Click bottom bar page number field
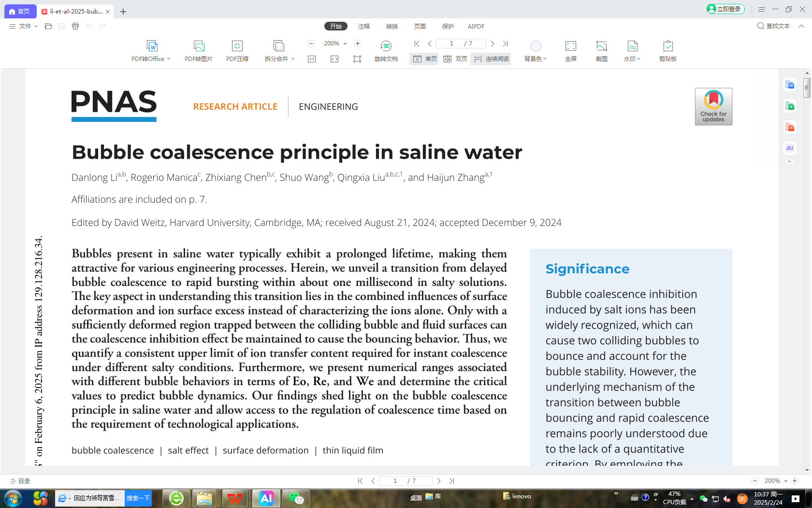Viewport: 812px width, 508px height. tap(406, 481)
